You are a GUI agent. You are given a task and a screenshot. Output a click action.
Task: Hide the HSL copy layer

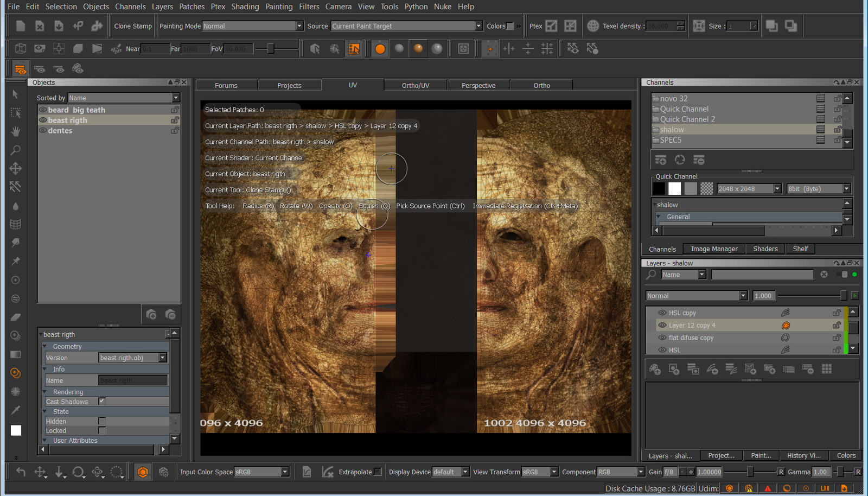click(662, 313)
